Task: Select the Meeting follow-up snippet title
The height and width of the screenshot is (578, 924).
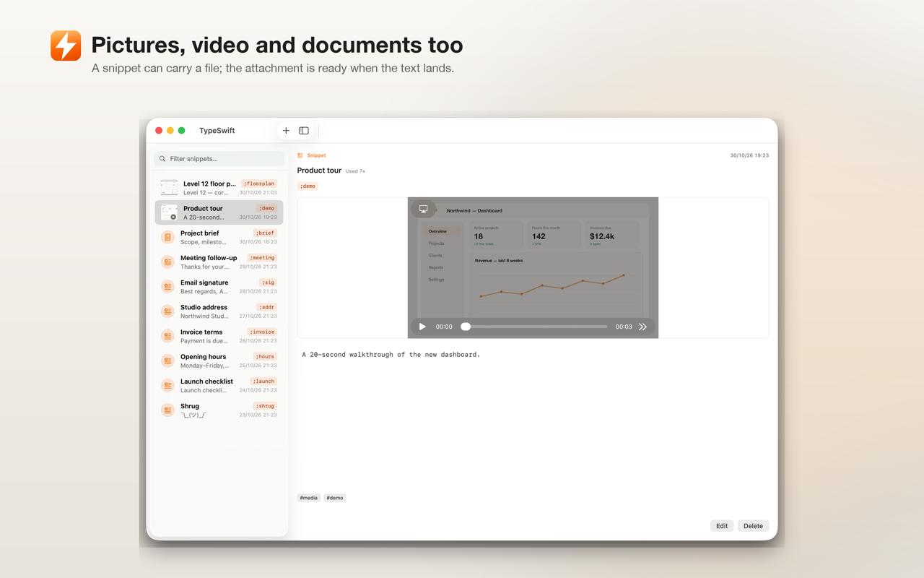Action: (209, 258)
